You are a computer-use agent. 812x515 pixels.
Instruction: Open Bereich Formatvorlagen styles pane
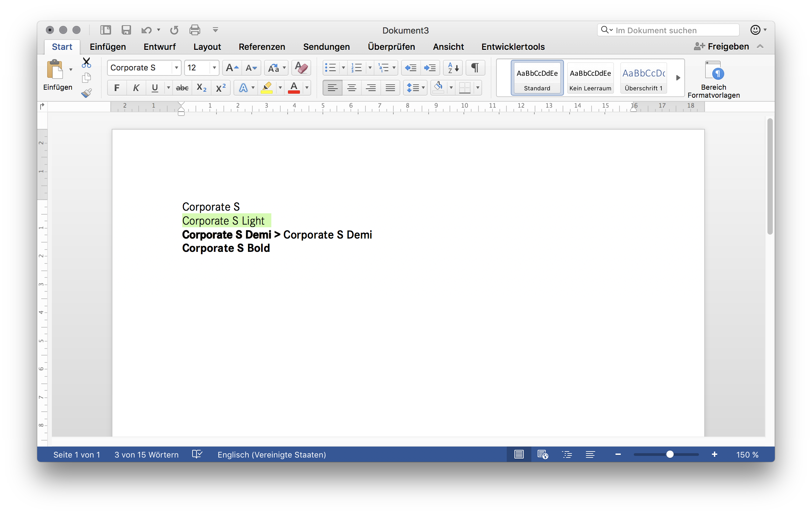pyautogui.click(x=714, y=79)
